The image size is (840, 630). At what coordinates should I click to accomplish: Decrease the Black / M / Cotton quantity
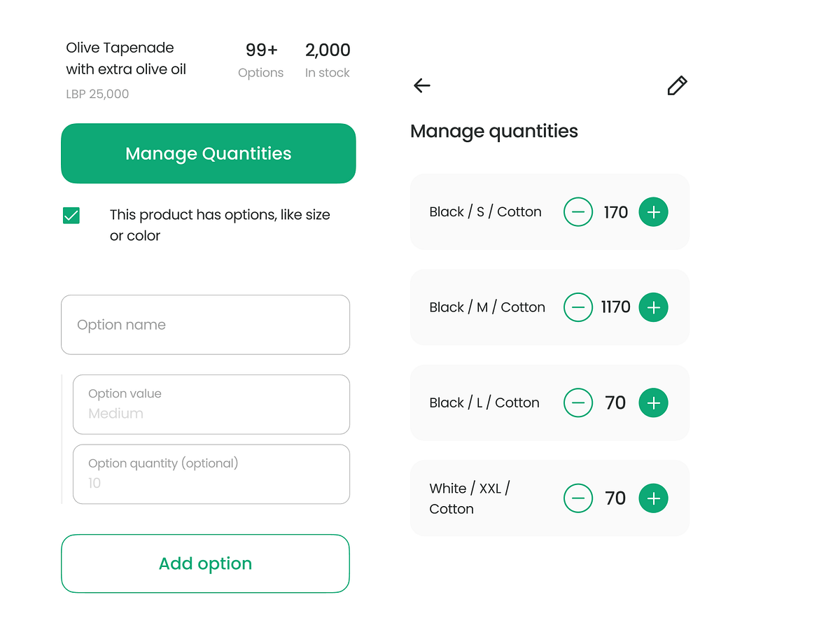(x=578, y=307)
